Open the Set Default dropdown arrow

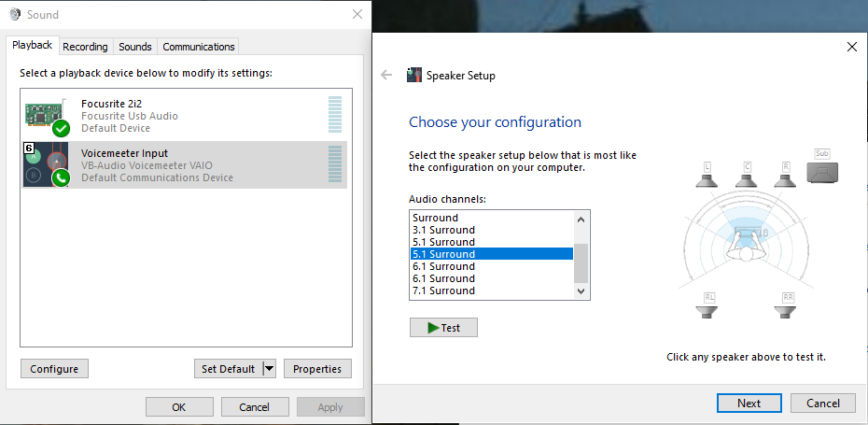click(269, 369)
